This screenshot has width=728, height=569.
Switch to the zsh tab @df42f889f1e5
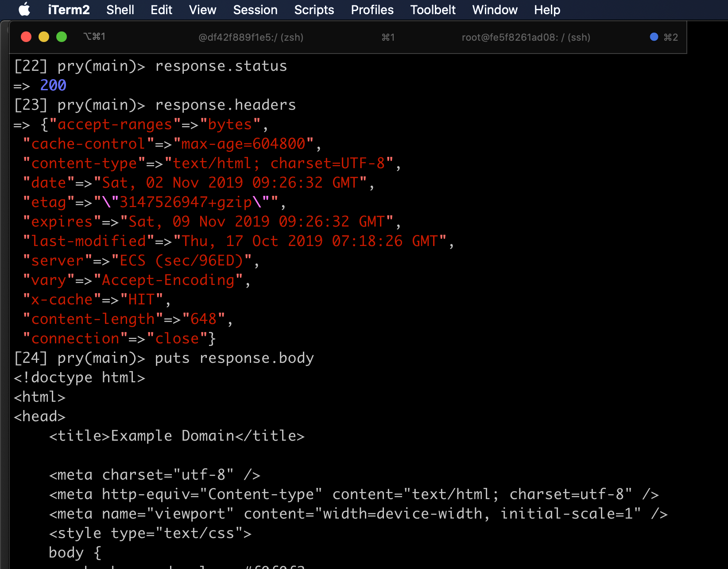(251, 37)
